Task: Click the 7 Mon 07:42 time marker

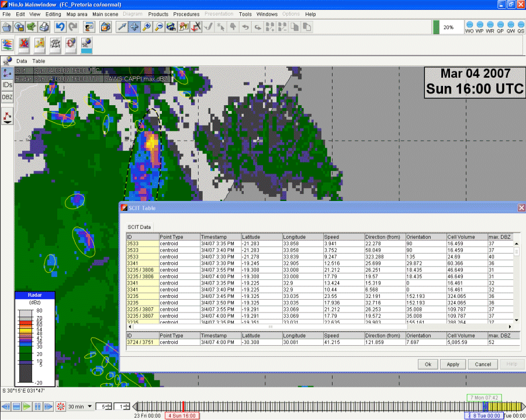Action: tap(484, 398)
